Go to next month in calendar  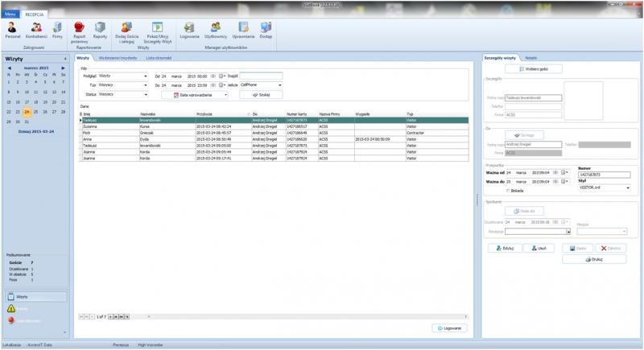pyautogui.click(x=63, y=68)
